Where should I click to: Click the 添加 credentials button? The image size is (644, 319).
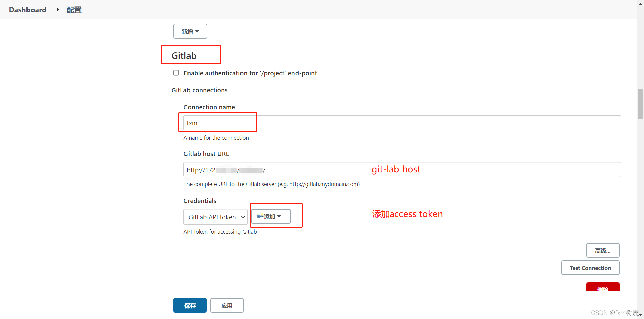[271, 216]
